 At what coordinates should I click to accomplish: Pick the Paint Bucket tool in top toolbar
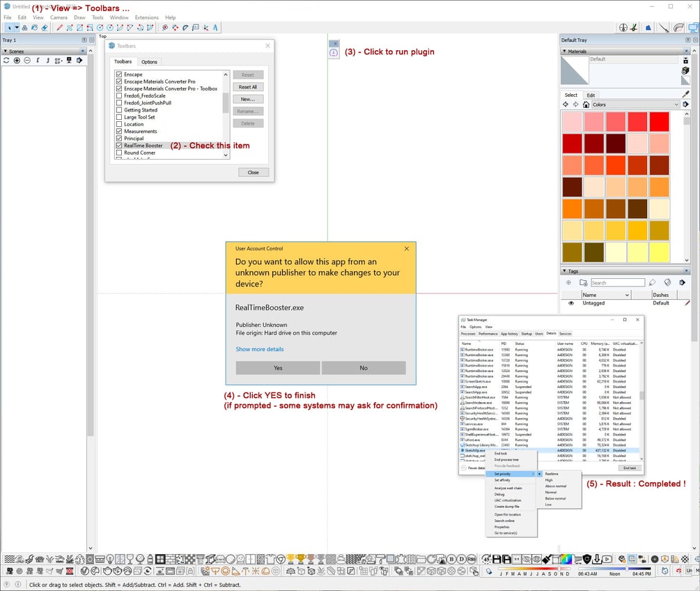(x=34, y=28)
